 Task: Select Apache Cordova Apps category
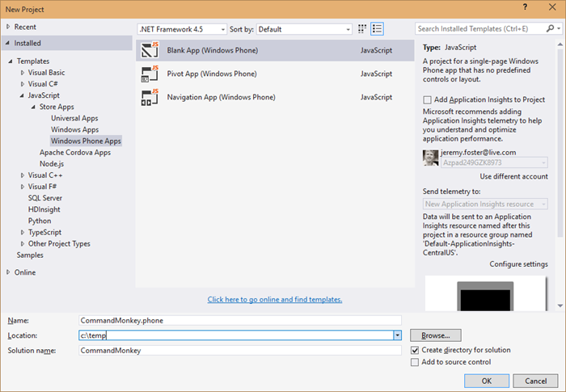click(74, 152)
